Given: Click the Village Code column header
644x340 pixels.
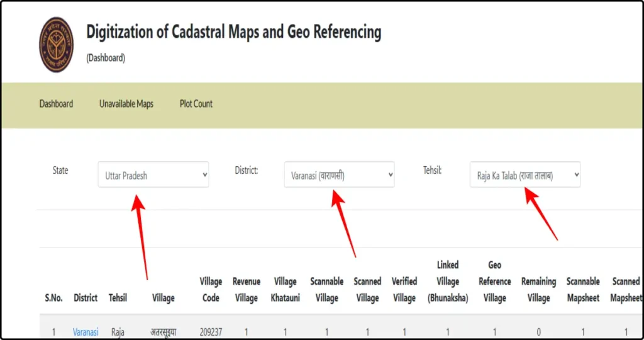Looking at the screenshot, I should 211,290.
